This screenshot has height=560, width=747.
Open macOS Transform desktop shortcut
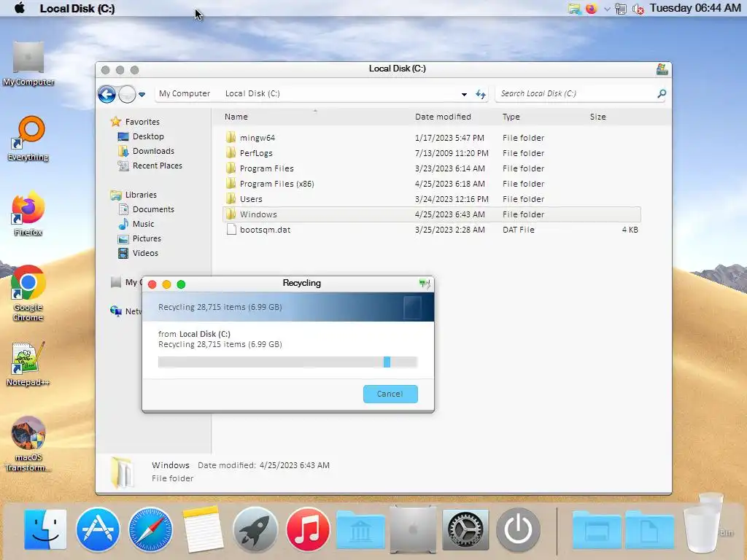tap(28, 444)
